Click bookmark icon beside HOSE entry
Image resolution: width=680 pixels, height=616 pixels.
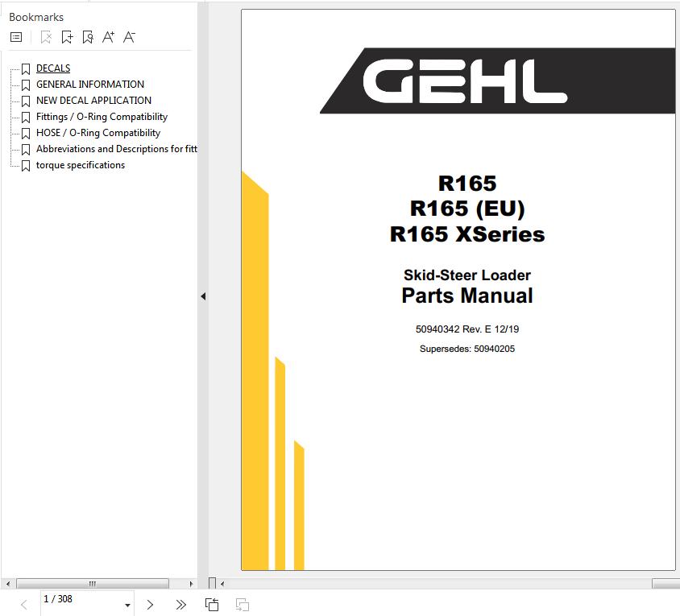pyautogui.click(x=26, y=134)
